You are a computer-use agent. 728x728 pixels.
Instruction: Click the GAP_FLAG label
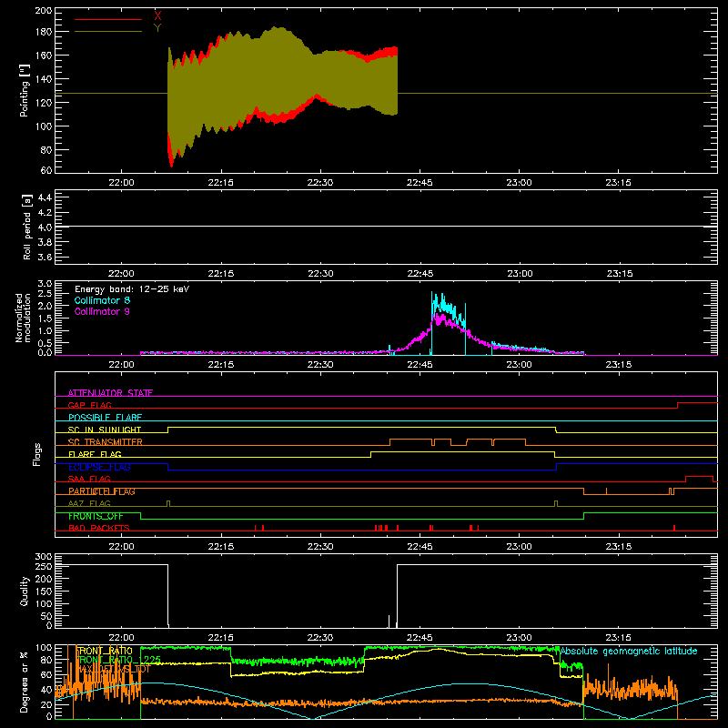point(89,405)
